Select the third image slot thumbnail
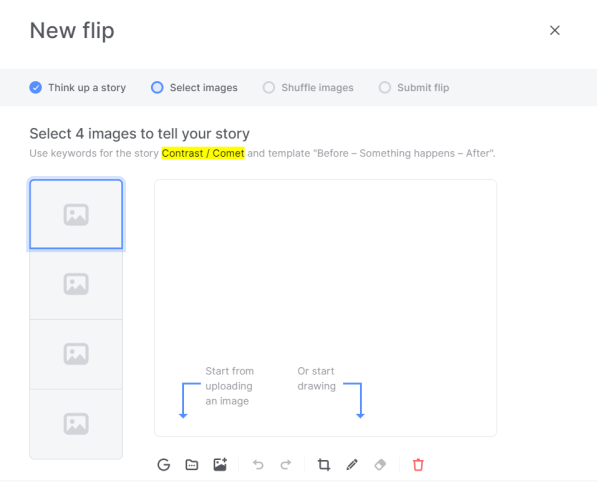The height and width of the screenshot is (485, 597). coord(76,354)
